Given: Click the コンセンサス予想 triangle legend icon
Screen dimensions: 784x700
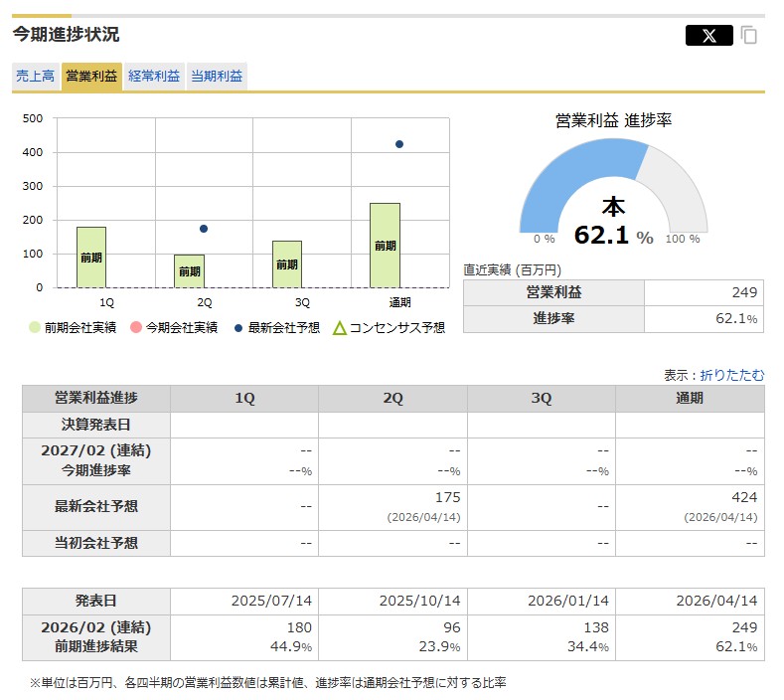Looking at the screenshot, I should coord(340,327).
